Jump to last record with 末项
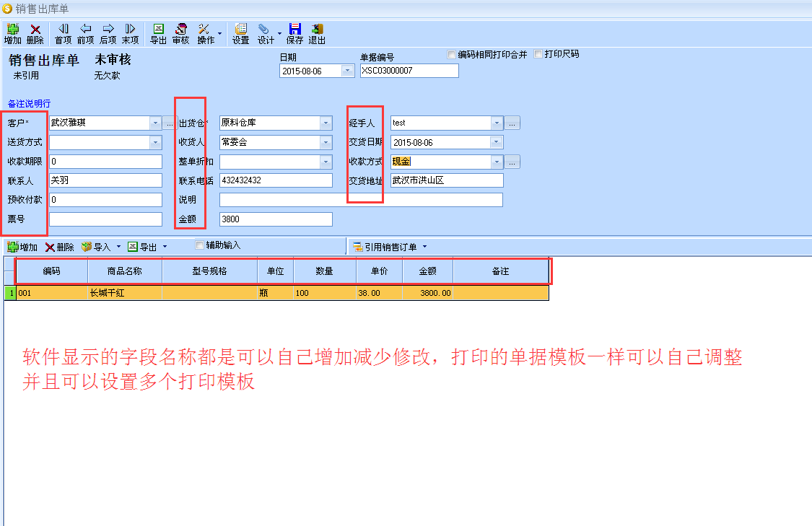Screen dimensions: 812x526 [130, 34]
